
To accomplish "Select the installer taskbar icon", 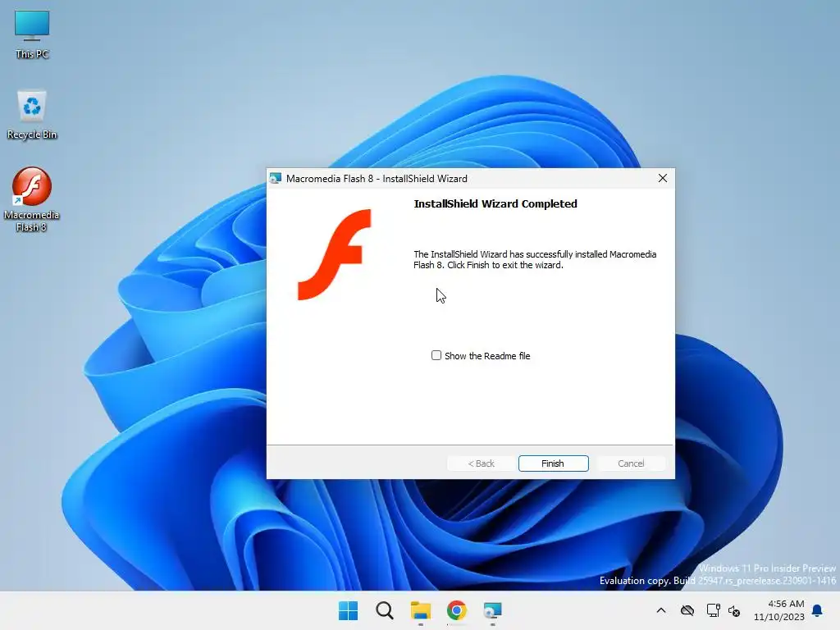I will [x=492, y=610].
